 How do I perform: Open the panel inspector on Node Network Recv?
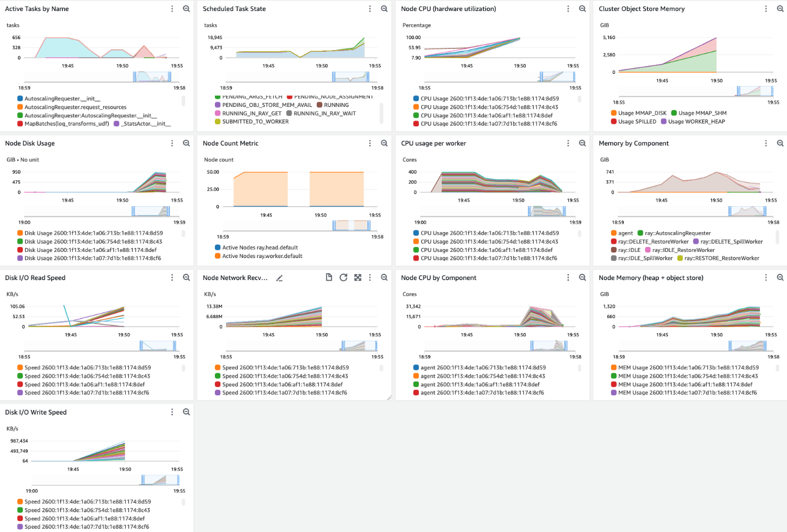(329, 277)
